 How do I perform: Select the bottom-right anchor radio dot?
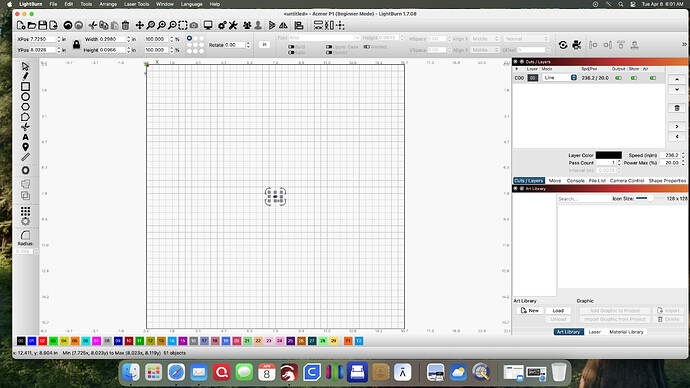point(202,51)
